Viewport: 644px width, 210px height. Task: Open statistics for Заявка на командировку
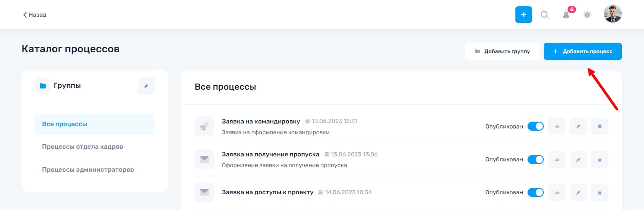coord(557,126)
